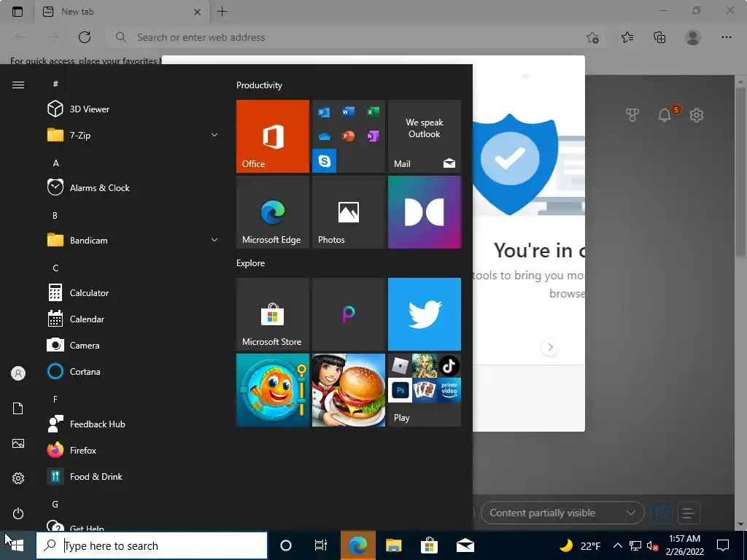Open the notification action center
The height and width of the screenshot is (560, 747).
[723, 545]
